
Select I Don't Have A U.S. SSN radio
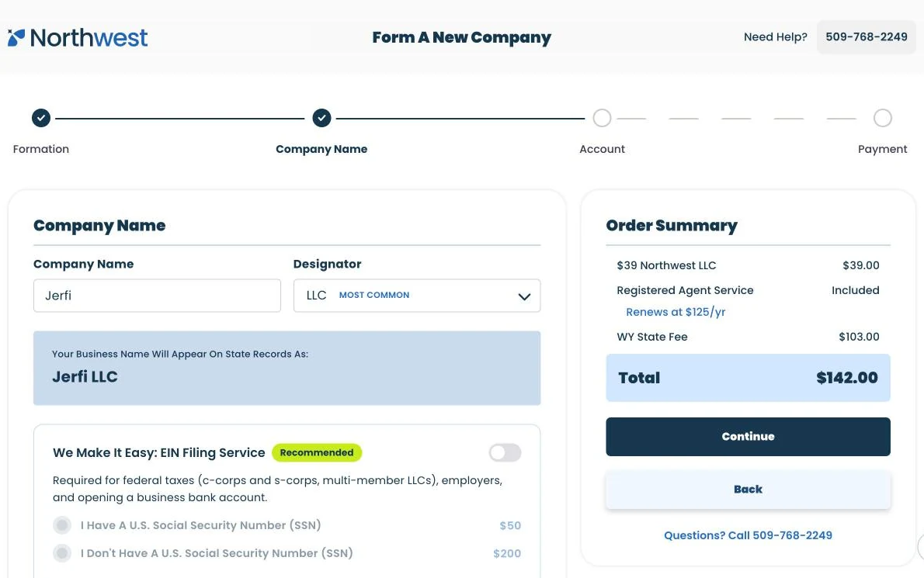pyautogui.click(x=62, y=553)
